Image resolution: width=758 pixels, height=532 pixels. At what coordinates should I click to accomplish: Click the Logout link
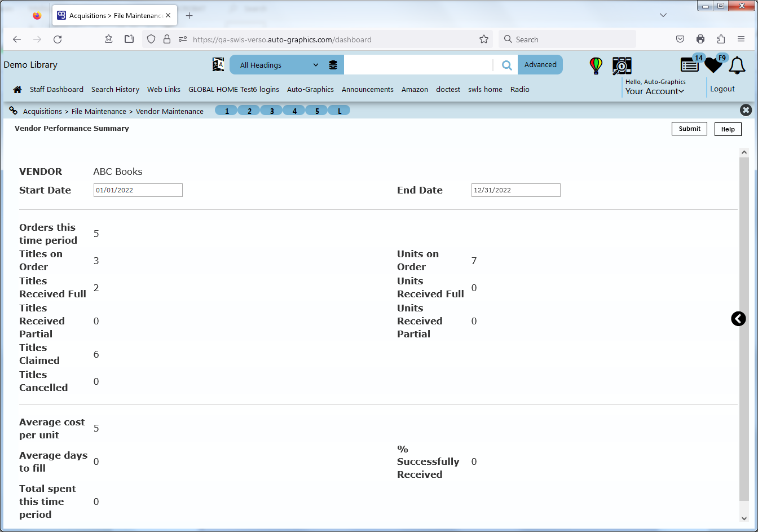click(722, 89)
